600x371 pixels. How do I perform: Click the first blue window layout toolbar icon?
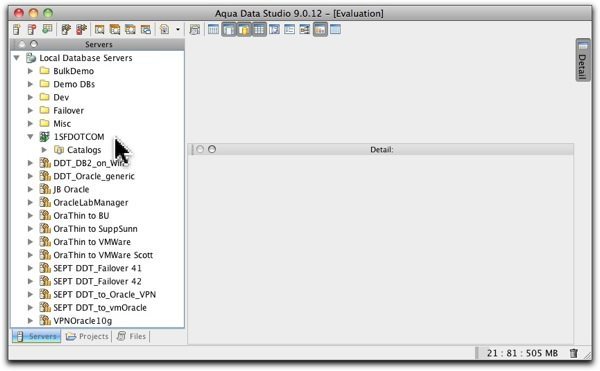(x=213, y=29)
